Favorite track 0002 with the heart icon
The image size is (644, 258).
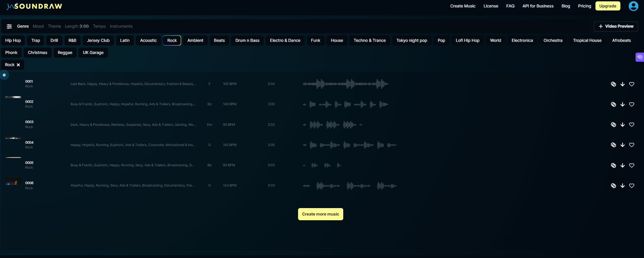[632, 105]
